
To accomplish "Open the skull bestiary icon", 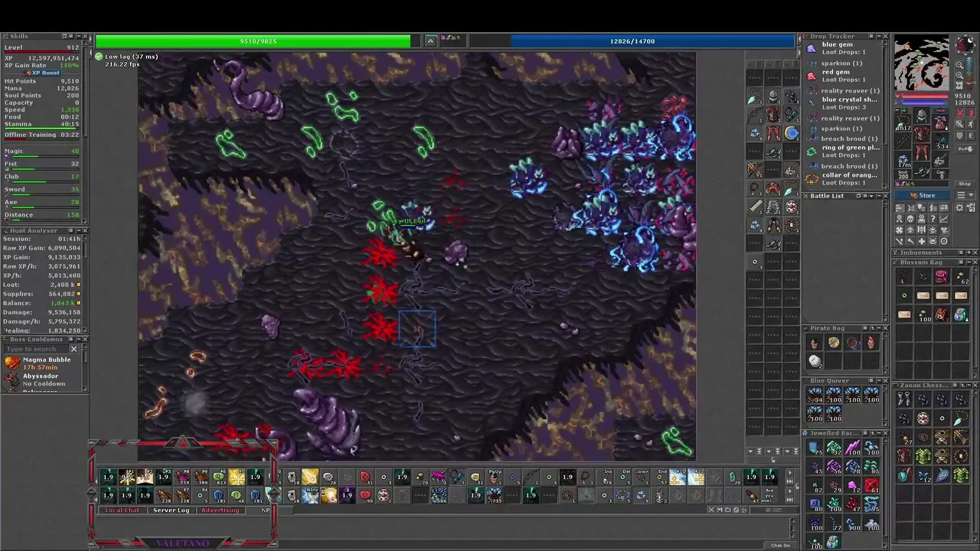I will point(910,219).
